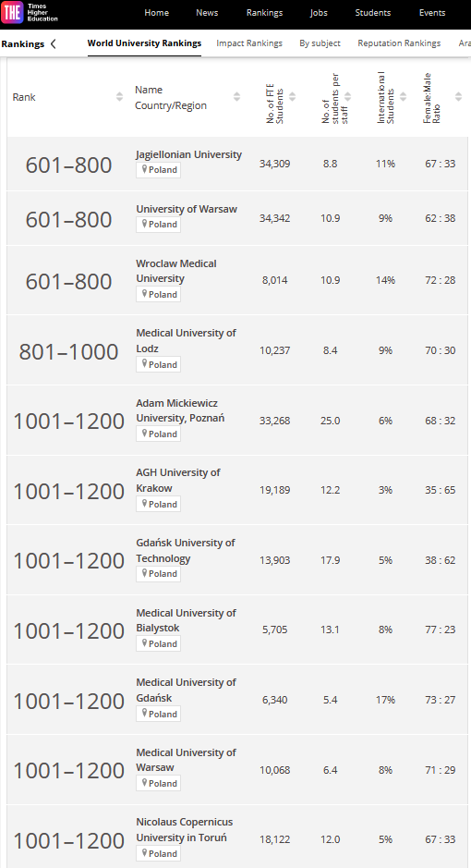Screen dimensions: 471x868
Task: Collapse the Rankings back chevron
Action: 53,43
